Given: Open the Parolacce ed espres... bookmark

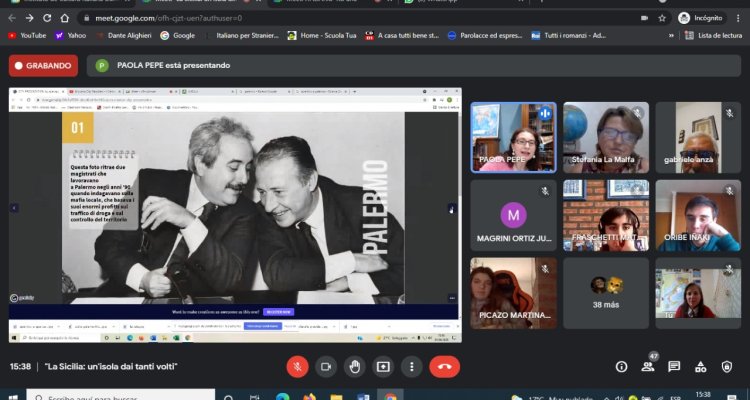Looking at the screenshot, I should click(x=485, y=35).
